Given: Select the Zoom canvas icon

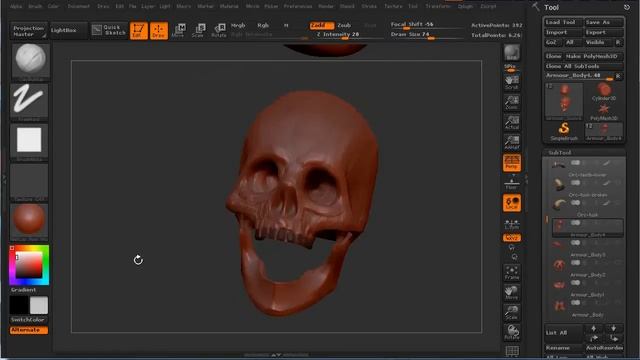Looking at the screenshot, I should click(511, 102).
